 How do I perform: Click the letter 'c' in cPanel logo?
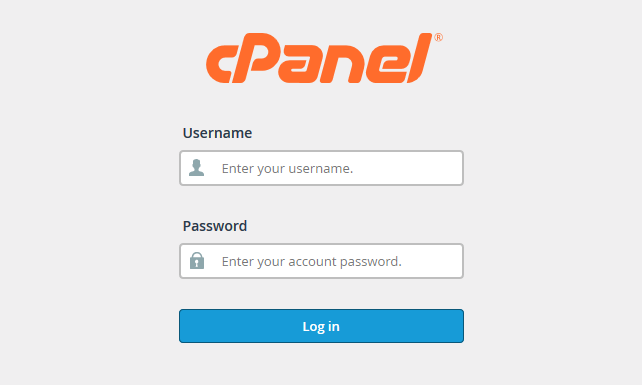click(x=219, y=64)
